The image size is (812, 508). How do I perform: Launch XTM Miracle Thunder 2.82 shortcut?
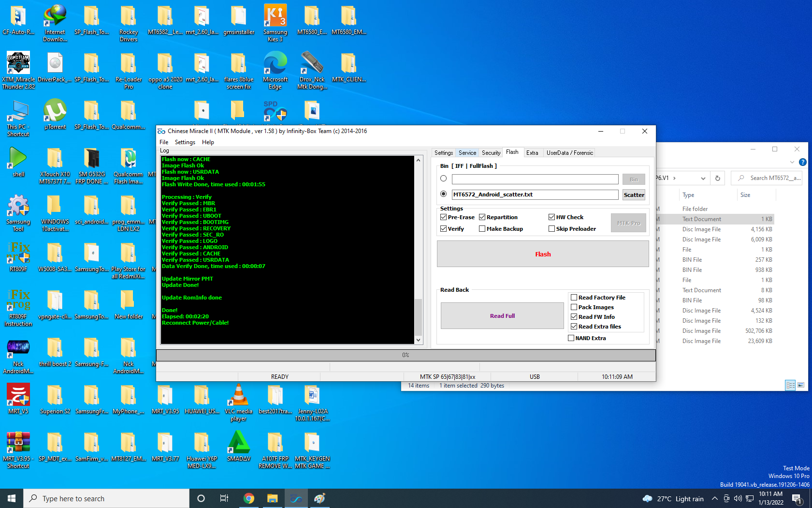coord(18,70)
